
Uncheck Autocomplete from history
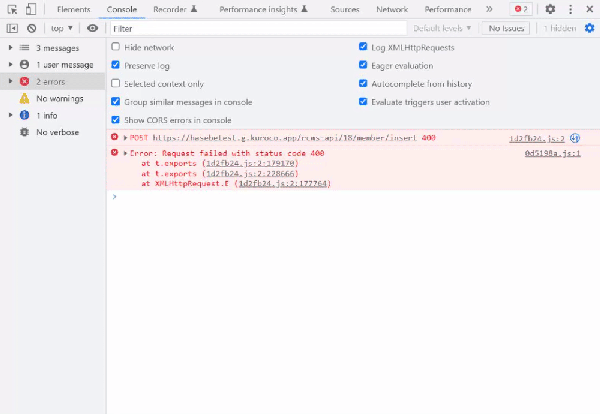[363, 83]
